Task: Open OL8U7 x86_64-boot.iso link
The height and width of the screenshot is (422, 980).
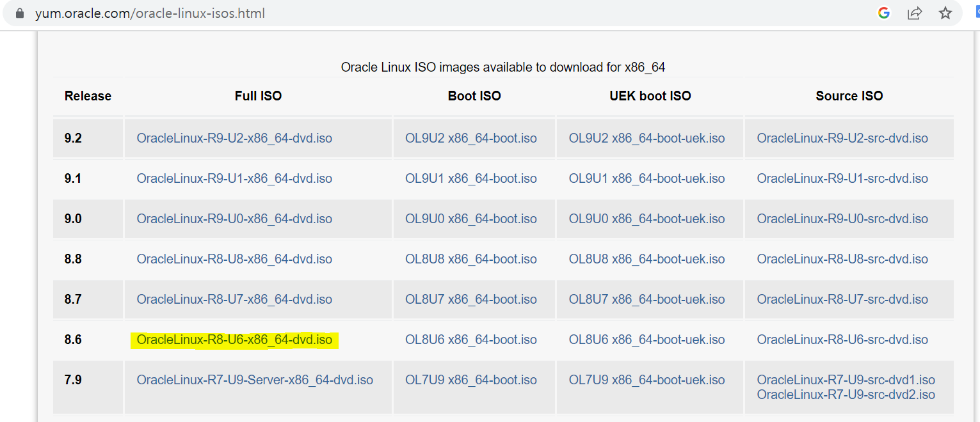Action: point(471,299)
